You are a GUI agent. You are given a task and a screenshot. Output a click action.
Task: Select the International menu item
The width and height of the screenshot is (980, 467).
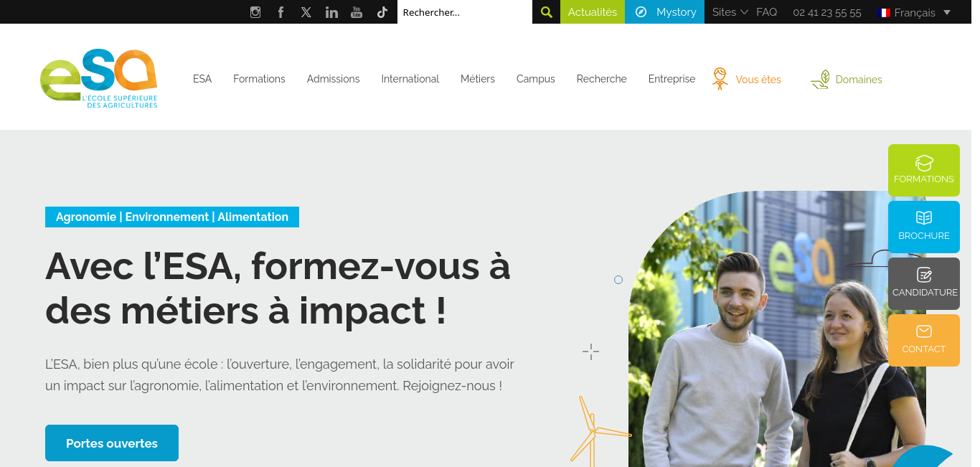pos(410,79)
